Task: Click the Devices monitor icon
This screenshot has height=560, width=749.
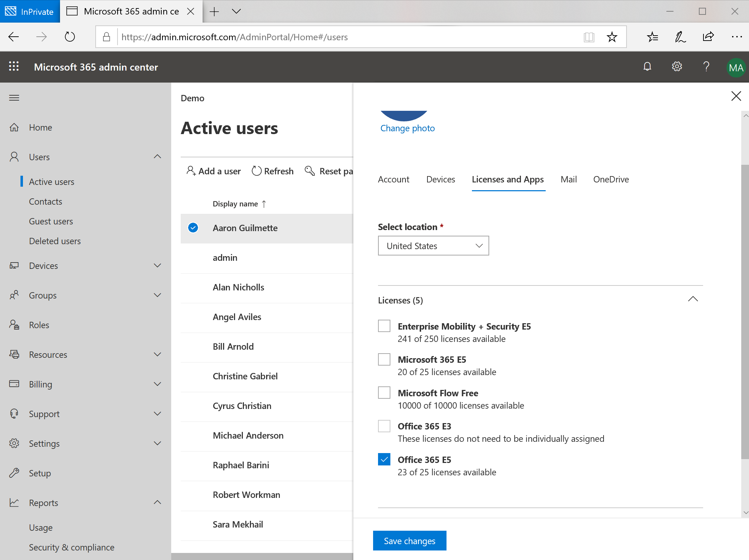Action: click(14, 265)
